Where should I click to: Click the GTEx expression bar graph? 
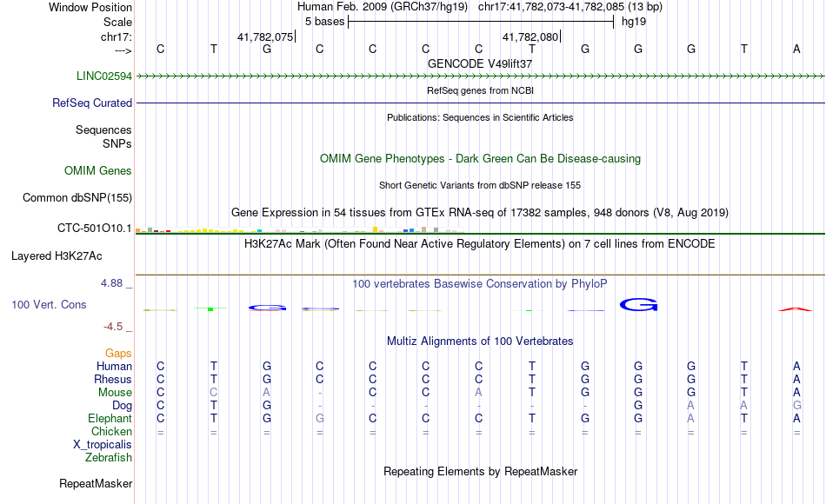(x=299, y=229)
